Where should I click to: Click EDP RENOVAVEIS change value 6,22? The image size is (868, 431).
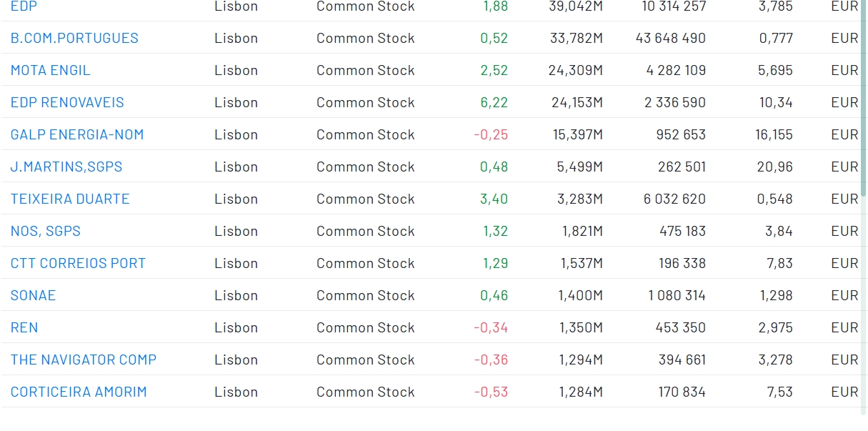tap(494, 102)
